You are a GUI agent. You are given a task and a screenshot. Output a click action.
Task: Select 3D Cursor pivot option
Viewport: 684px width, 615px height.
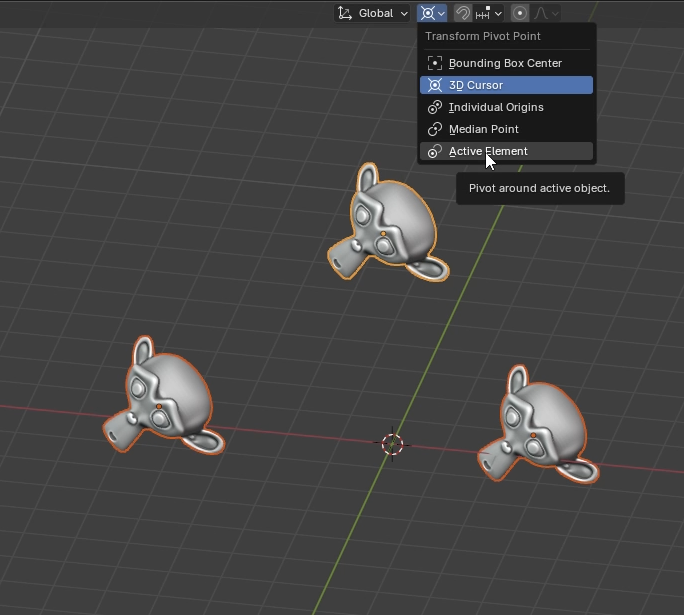[506, 85]
